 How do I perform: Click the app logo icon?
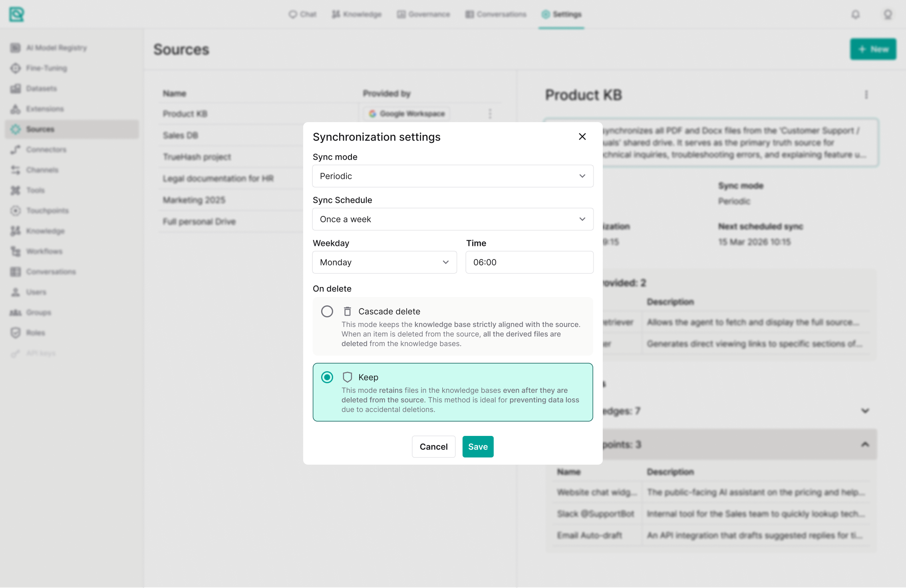coord(16,15)
